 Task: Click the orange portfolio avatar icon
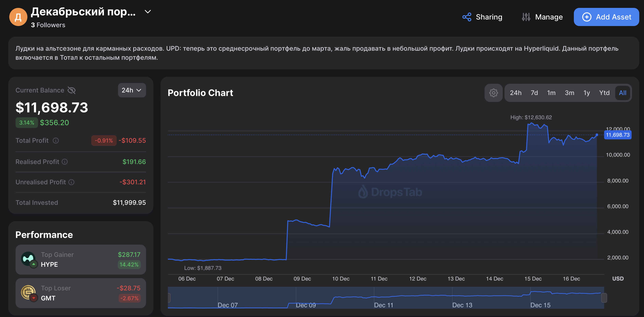coord(18,17)
